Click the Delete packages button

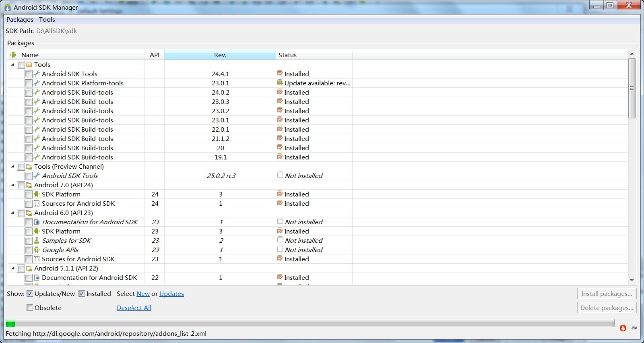pyautogui.click(x=607, y=308)
